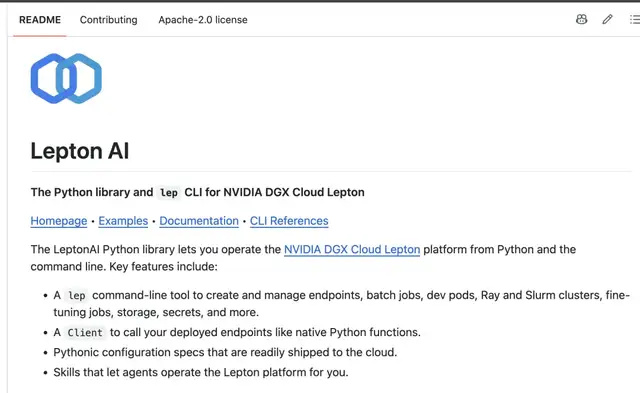
Task: Select the README tab
Action: tap(40, 20)
